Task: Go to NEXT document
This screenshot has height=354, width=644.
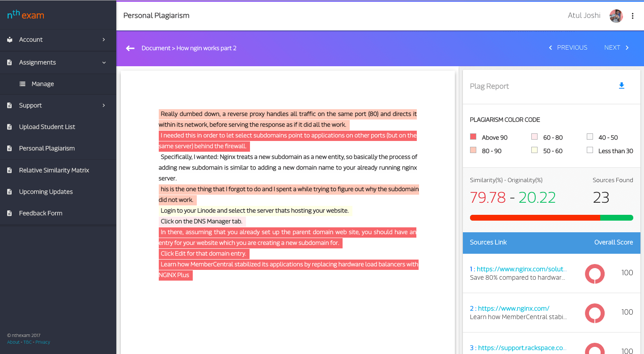Action: click(x=612, y=47)
